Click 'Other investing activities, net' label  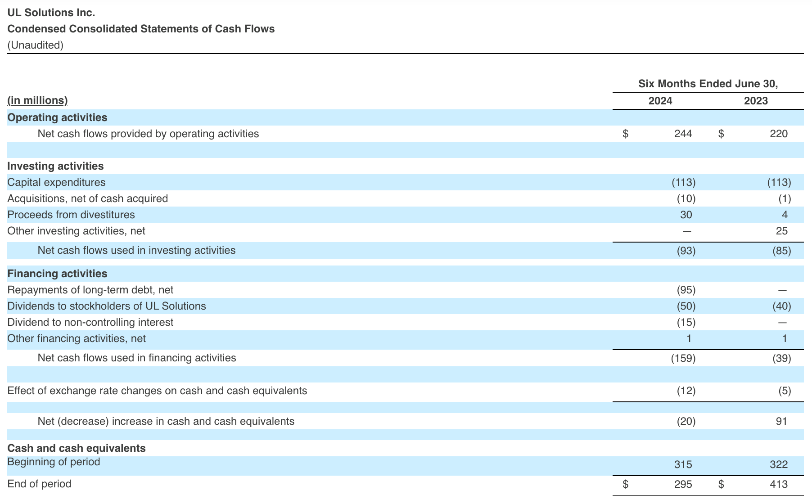(76, 231)
